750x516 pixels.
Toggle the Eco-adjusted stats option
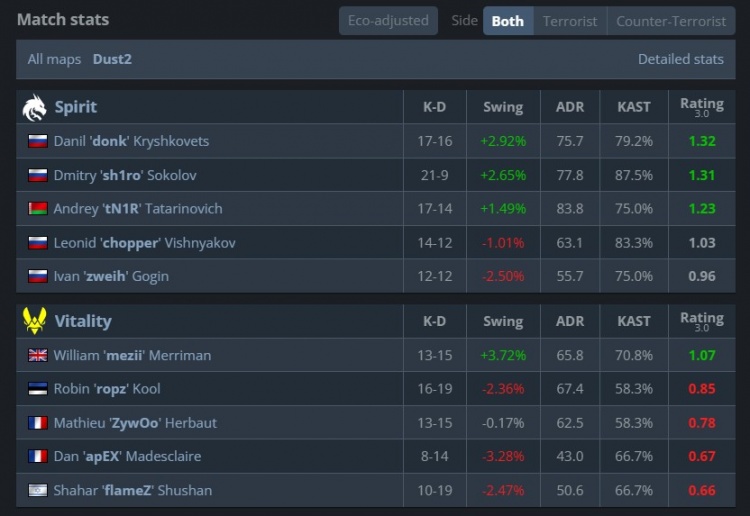pos(388,20)
